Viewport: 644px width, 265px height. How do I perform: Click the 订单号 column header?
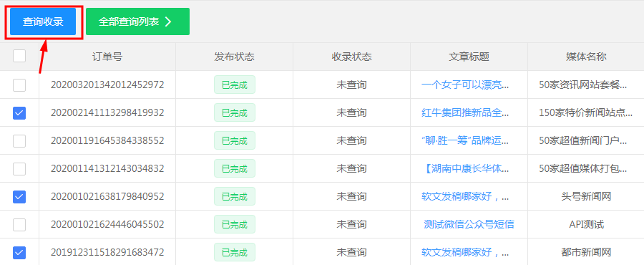tap(107, 57)
